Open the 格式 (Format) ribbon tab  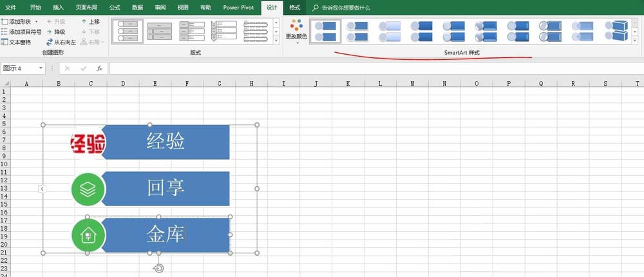[x=294, y=8]
